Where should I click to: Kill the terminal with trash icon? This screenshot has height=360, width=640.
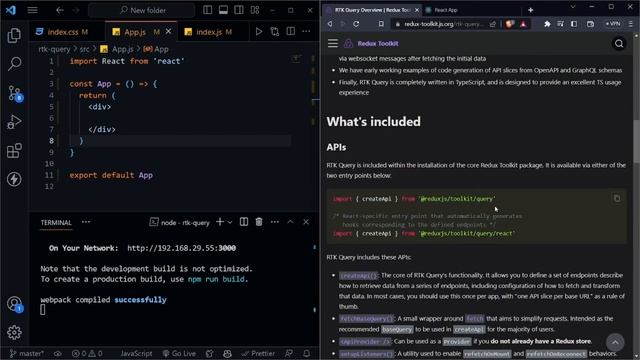tap(259, 222)
